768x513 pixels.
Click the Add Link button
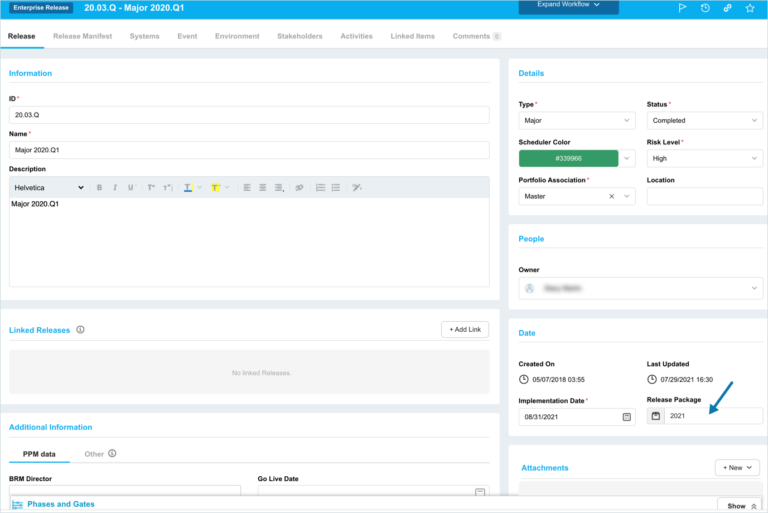[465, 329]
